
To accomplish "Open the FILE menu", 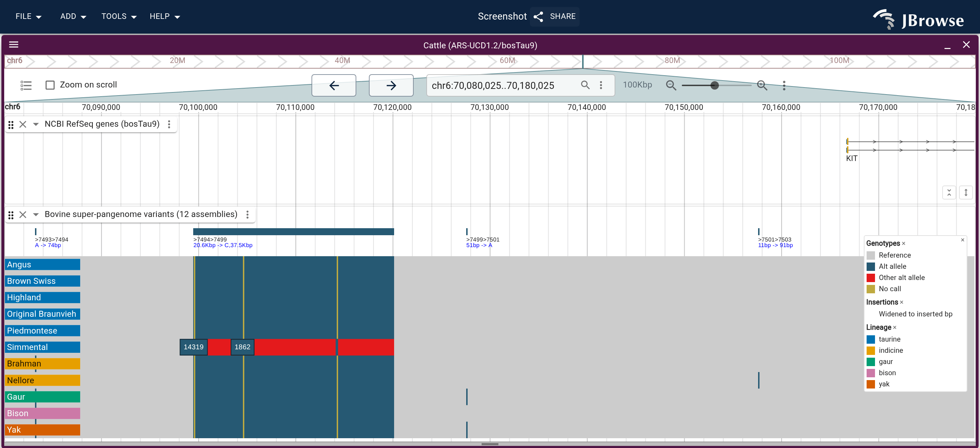I will pyautogui.click(x=29, y=16).
